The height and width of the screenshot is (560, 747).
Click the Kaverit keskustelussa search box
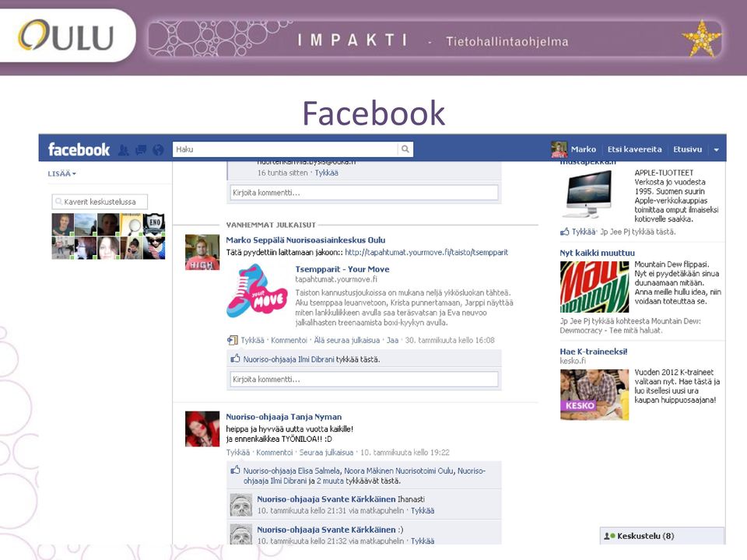pos(100,201)
